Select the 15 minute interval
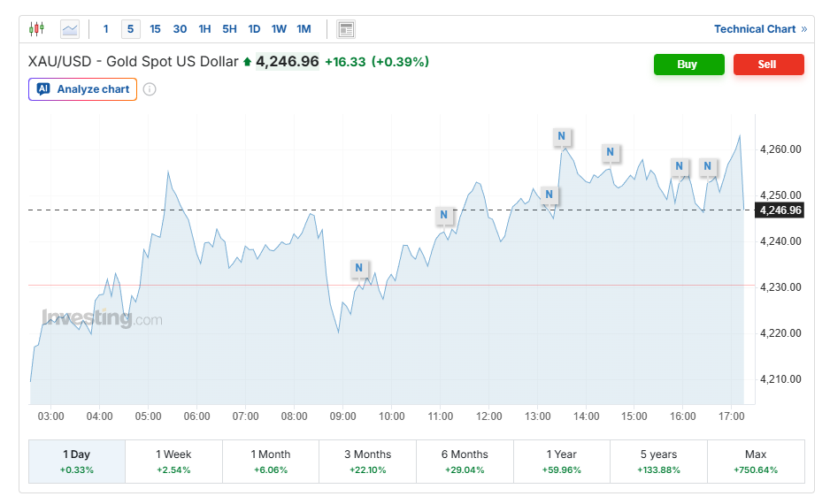The width and height of the screenshot is (830, 504). tap(156, 29)
